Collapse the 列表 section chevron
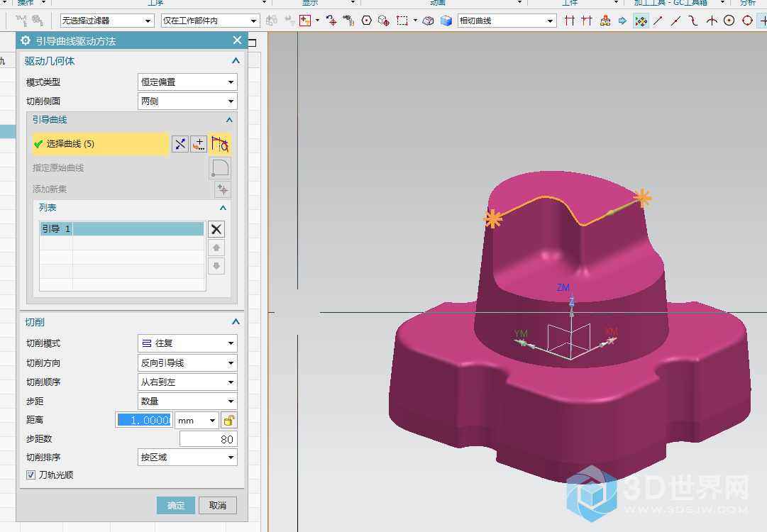Screen dimensions: 767x532 pos(223,208)
